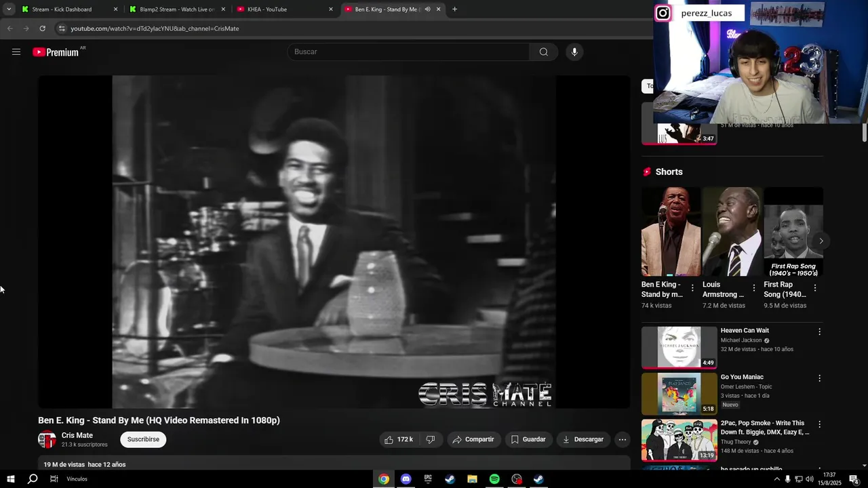The image size is (868, 488).
Task: Open Chrome from the taskbar
Action: coord(384,479)
